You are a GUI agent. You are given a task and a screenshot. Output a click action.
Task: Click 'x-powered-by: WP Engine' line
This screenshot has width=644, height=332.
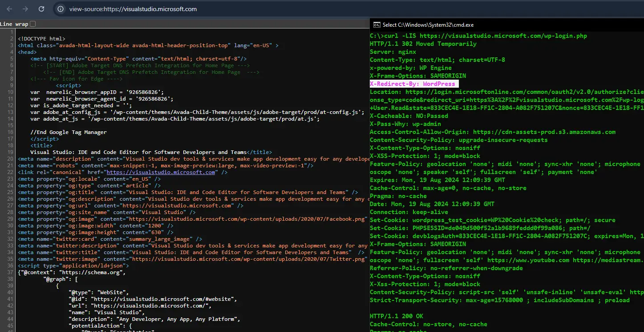point(410,68)
